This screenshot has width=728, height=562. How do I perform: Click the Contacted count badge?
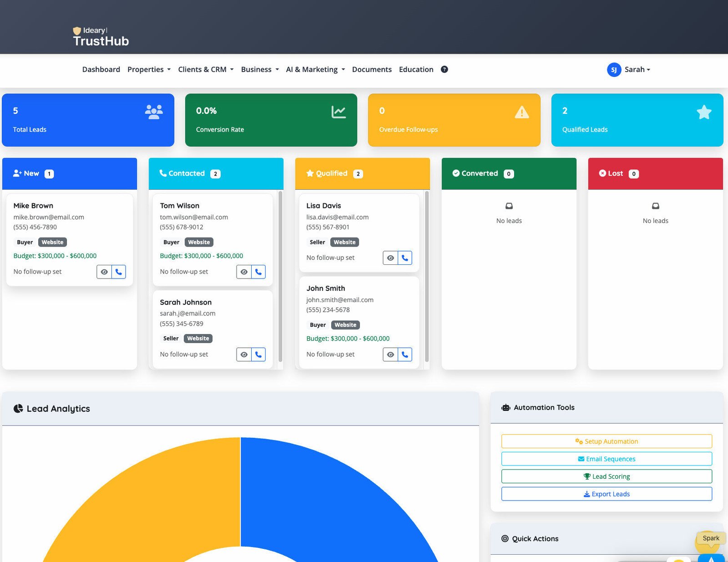pos(216,174)
